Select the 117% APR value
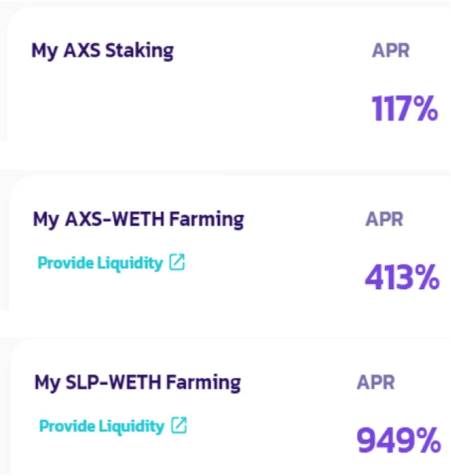 [x=405, y=108]
